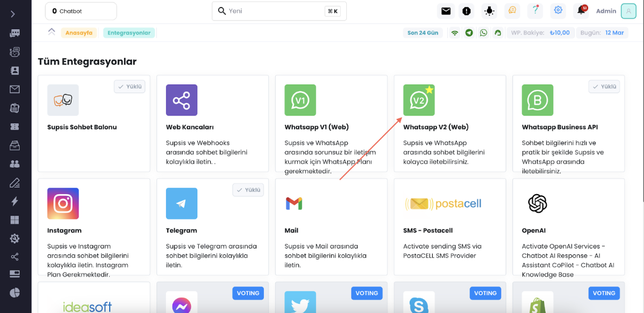Click the WhatsApp status icon in header
The image size is (644, 313).
point(484,33)
